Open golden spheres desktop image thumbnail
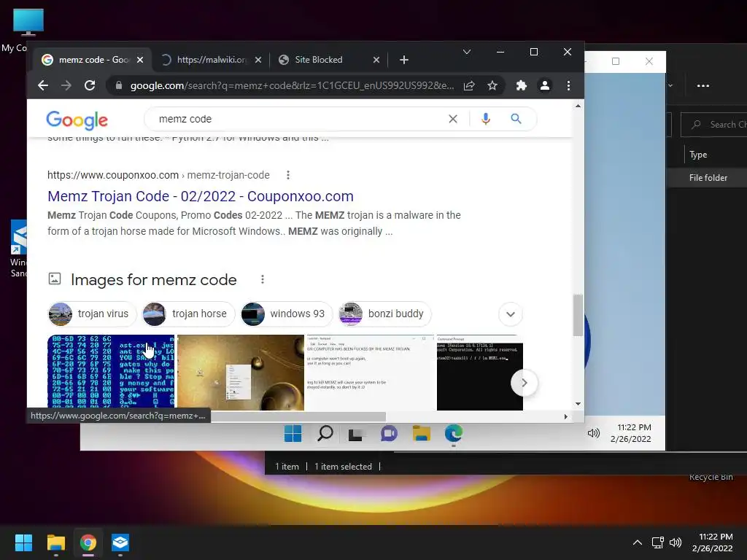This screenshot has height=560, width=747. click(x=241, y=373)
